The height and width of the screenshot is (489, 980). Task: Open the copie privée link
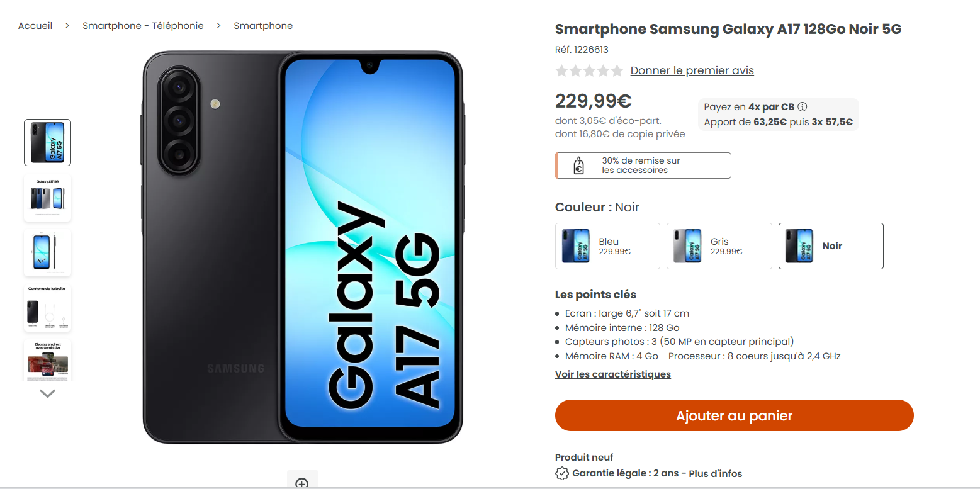tap(656, 134)
